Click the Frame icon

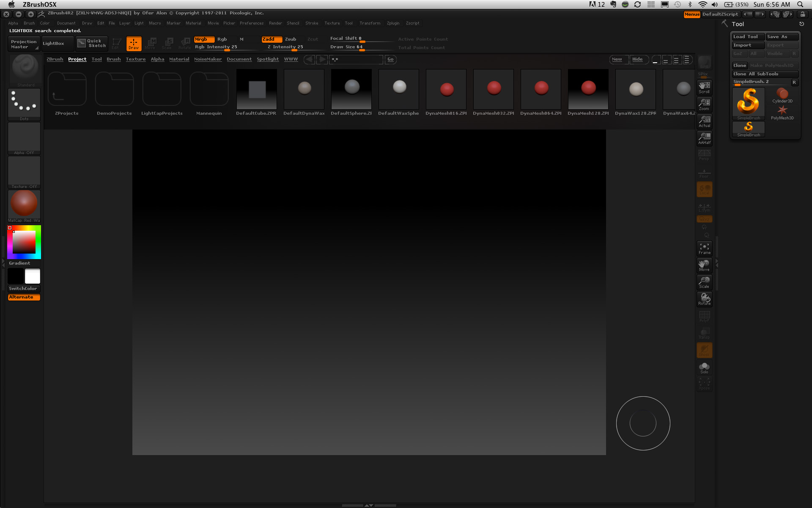(704, 248)
